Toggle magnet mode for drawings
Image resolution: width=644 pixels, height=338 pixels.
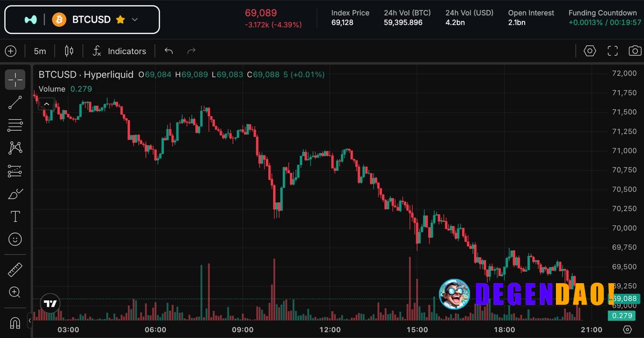15,322
